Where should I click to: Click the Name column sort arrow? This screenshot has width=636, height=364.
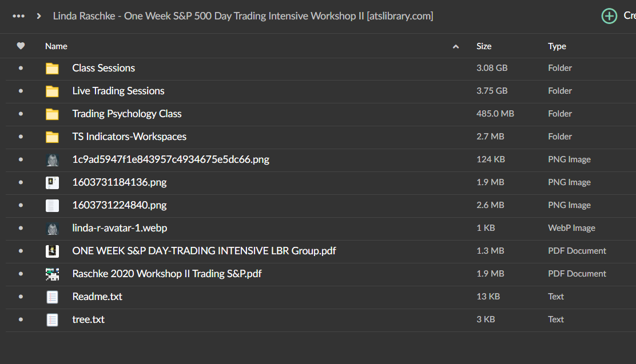pos(456,46)
